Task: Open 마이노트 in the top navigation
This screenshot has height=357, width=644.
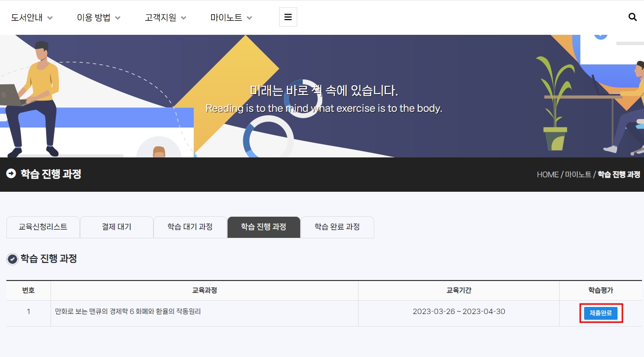Action: point(231,18)
